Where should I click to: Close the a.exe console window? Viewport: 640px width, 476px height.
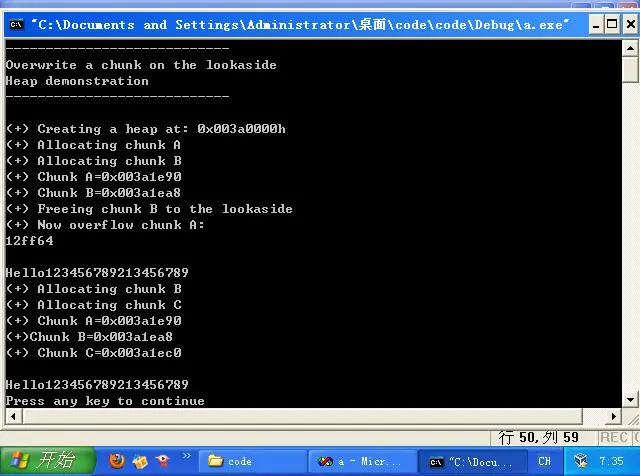630,25
